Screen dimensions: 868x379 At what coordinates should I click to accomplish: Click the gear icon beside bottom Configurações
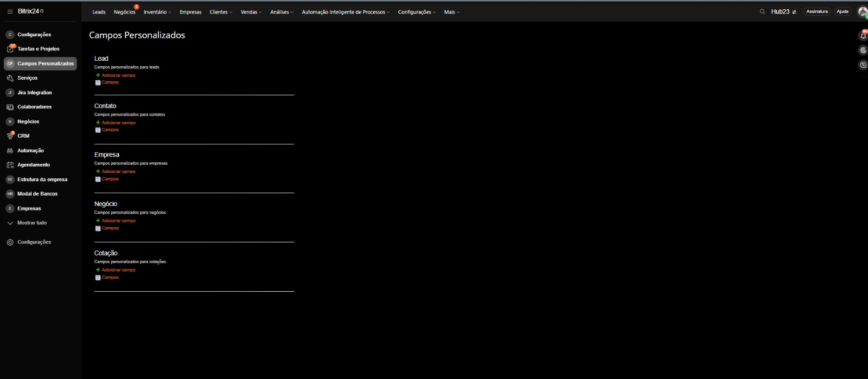[10, 242]
